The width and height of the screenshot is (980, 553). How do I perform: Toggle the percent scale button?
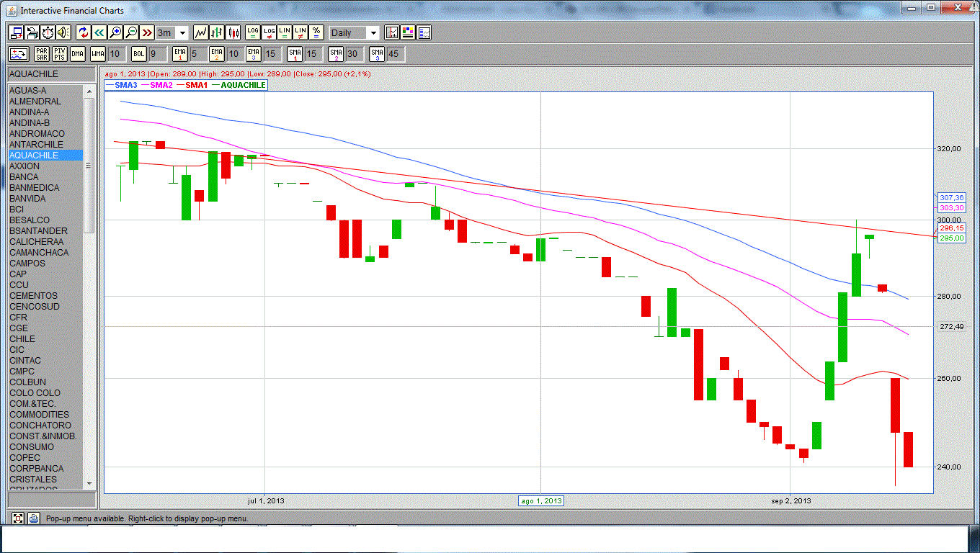tap(316, 32)
